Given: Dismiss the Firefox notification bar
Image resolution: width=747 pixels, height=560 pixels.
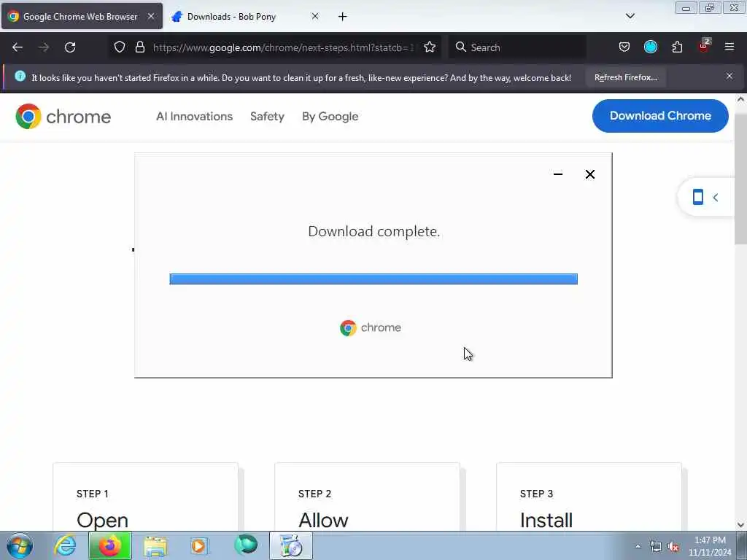Looking at the screenshot, I should click(729, 76).
